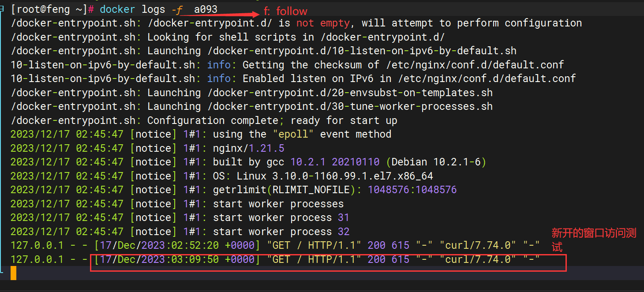This screenshot has width=644, height=292.
Task: Click the line "start worker process 32"
Action: pyautogui.click(x=180, y=232)
